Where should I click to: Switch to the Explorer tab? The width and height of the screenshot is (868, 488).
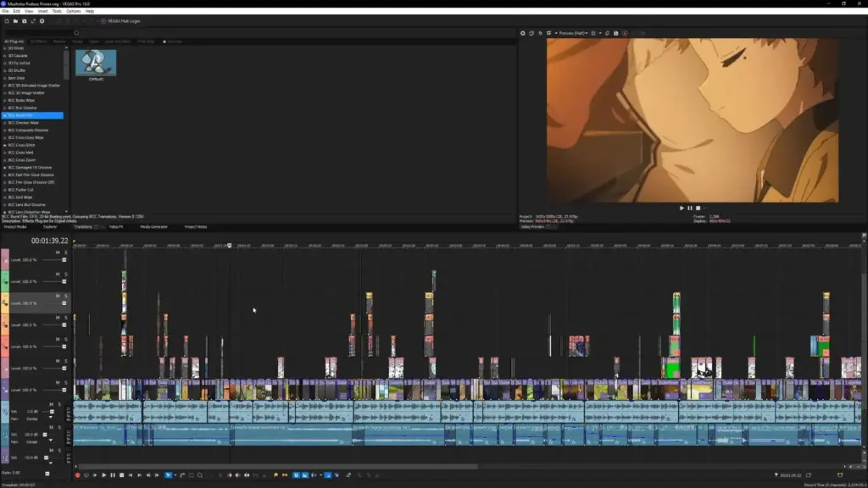coord(50,227)
